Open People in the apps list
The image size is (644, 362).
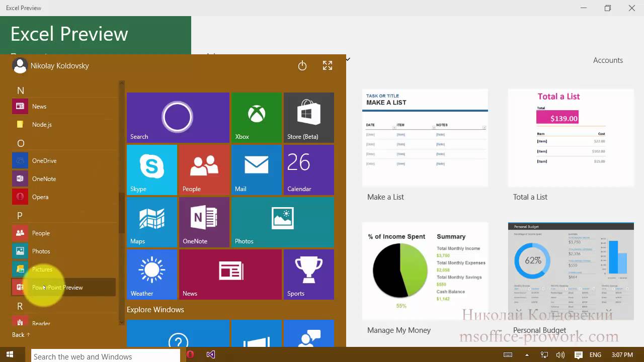tap(64, 233)
